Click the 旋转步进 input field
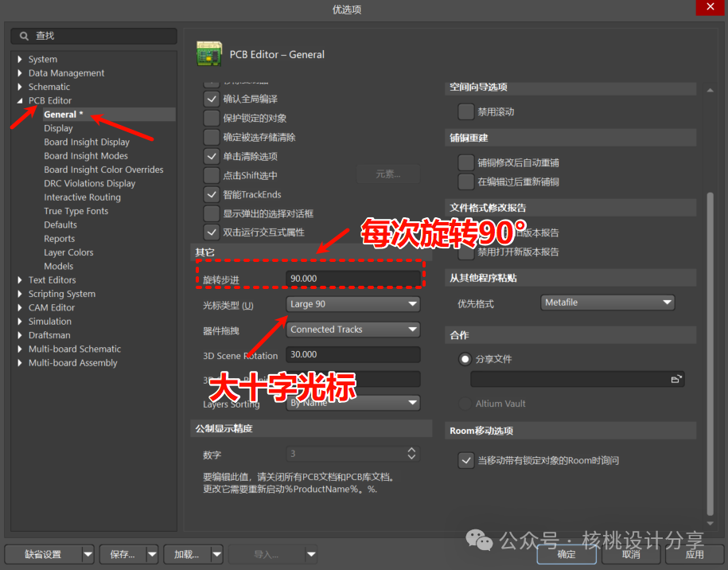728x570 pixels. point(352,279)
